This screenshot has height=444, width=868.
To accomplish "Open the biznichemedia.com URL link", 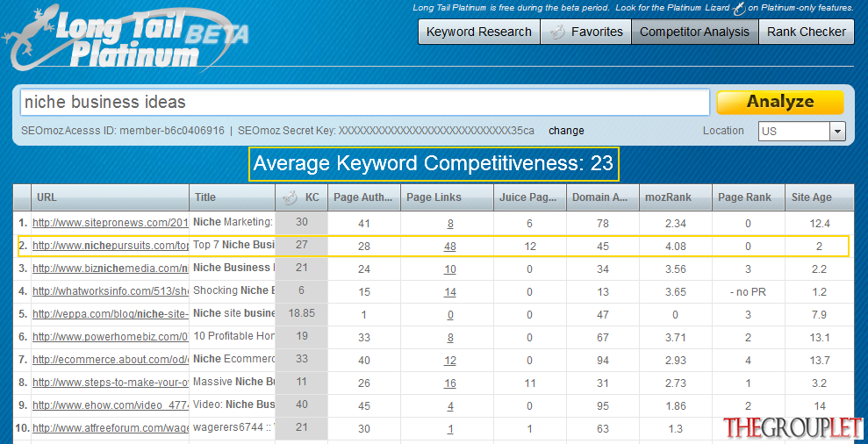I will (111, 269).
